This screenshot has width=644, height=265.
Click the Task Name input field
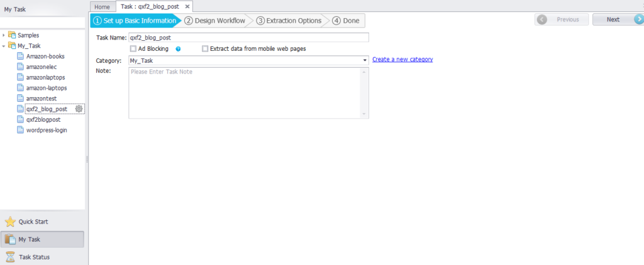click(248, 38)
